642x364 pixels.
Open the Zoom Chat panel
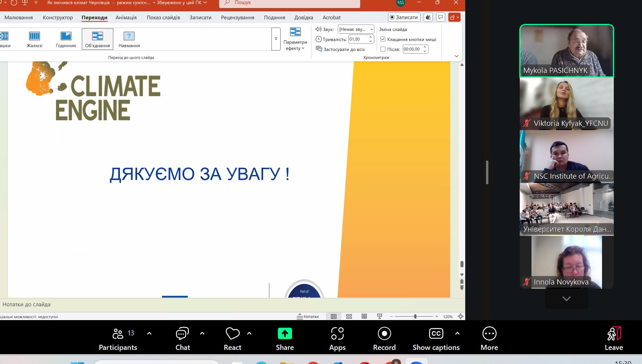(x=183, y=339)
